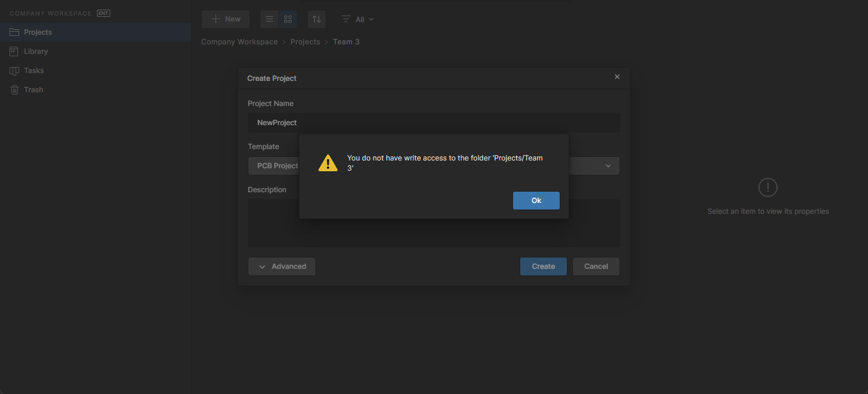Image resolution: width=868 pixels, height=394 pixels.
Task: Open Tasks in the sidebar
Action: click(95, 71)
